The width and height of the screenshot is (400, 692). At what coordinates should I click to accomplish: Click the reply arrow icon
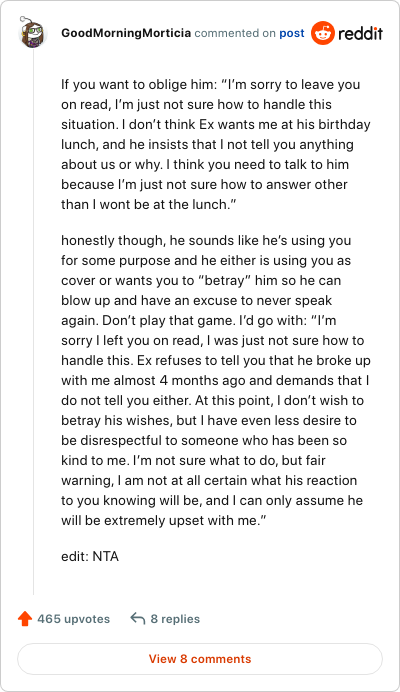[x=138, y=618]
